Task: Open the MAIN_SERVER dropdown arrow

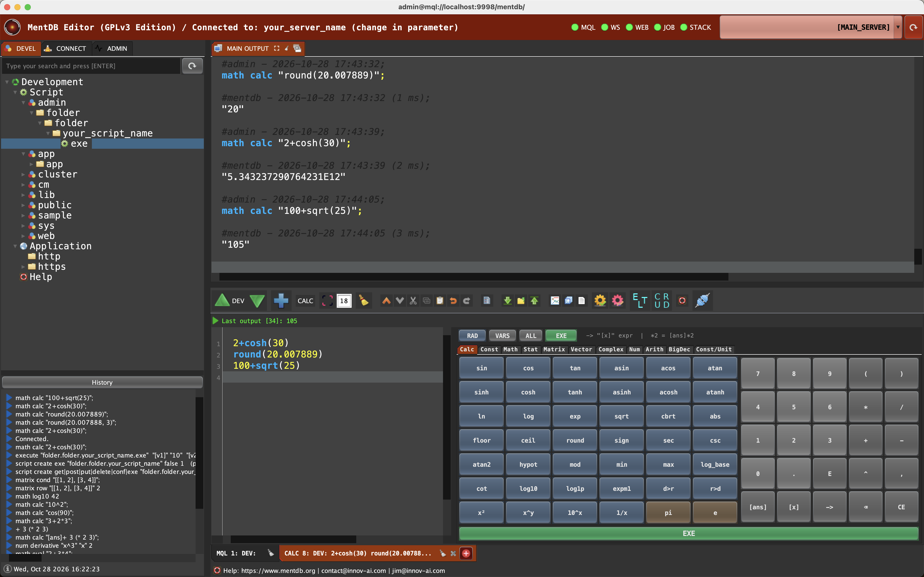Action: pos(898,27)
